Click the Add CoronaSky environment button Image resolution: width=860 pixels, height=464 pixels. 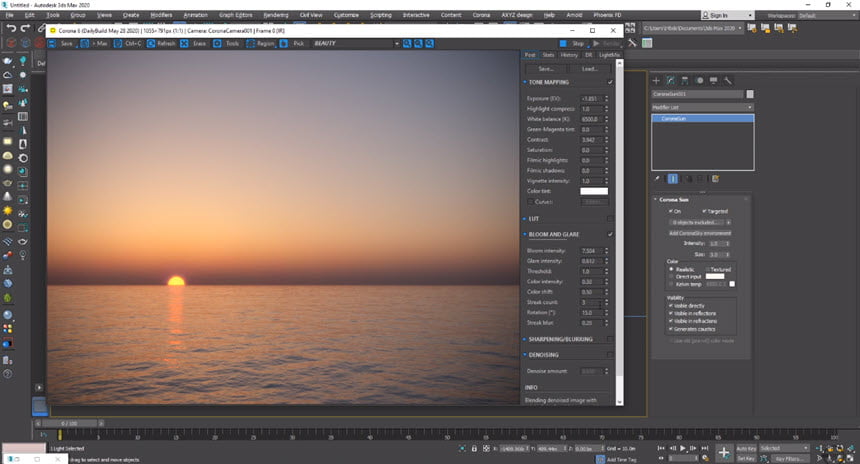click(701, 232)
